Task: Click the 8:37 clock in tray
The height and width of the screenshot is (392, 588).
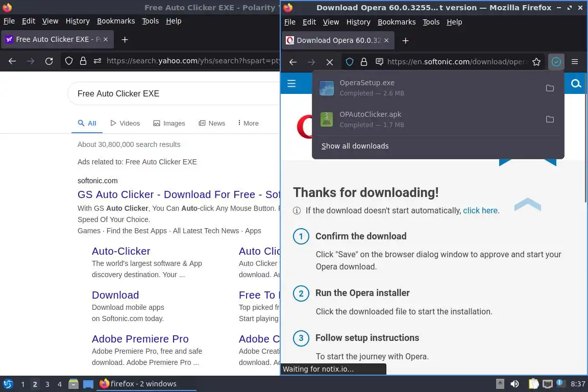Action: point(577,384)
